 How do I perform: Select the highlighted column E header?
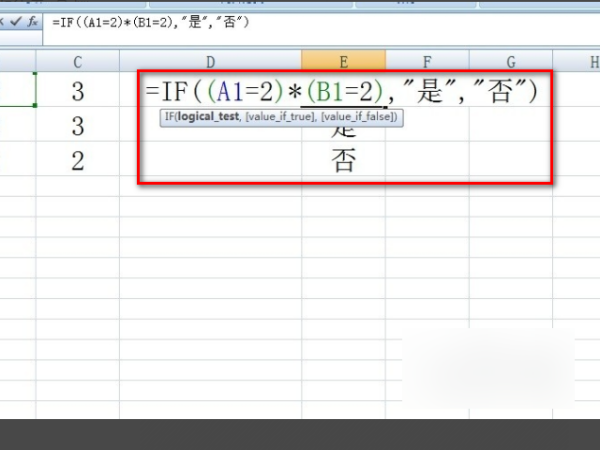(x=343, y=62)
